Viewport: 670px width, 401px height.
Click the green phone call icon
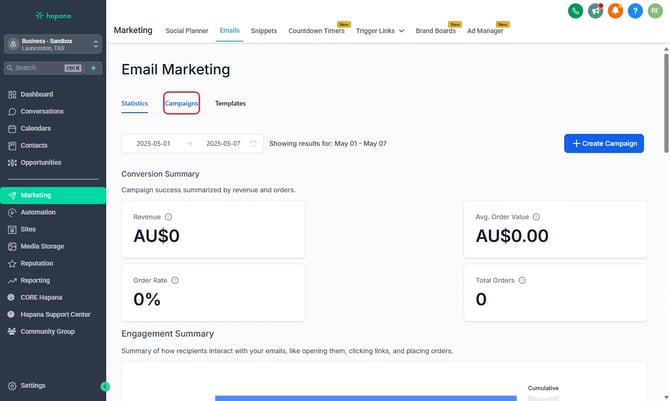tap(575, 11)
